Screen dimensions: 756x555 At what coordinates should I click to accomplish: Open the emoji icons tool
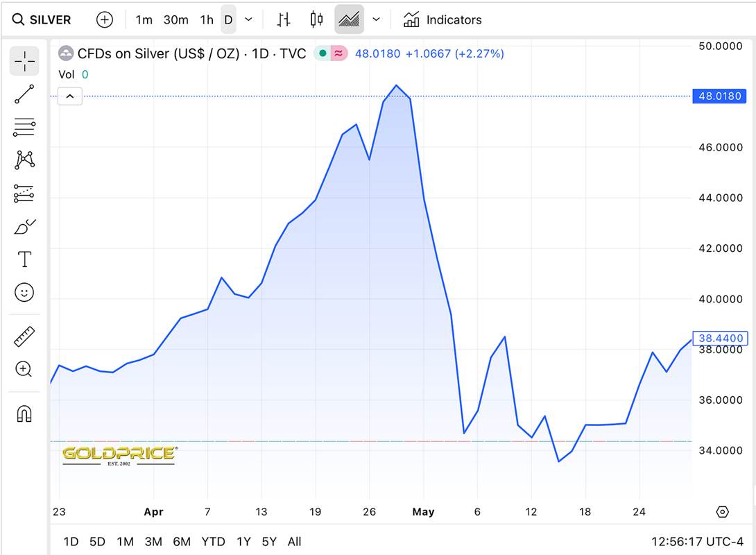click(x=24, y=293)
